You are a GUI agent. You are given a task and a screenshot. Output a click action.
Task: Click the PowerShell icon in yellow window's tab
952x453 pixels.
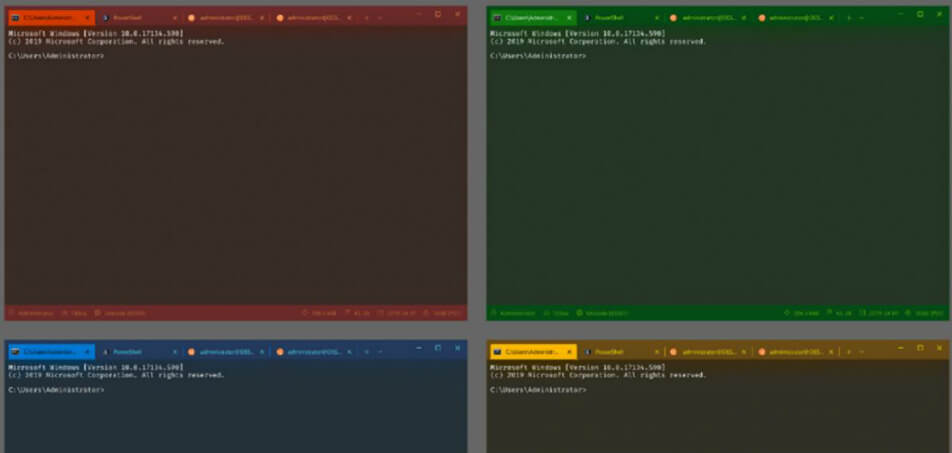click(587, 352)
